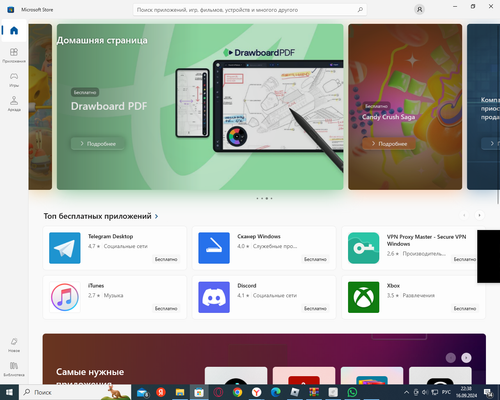Image resolution: width=500 pixels, height=400 pixels.
Task: Open the Home tab in sidebar
Action: click(14, 31)
